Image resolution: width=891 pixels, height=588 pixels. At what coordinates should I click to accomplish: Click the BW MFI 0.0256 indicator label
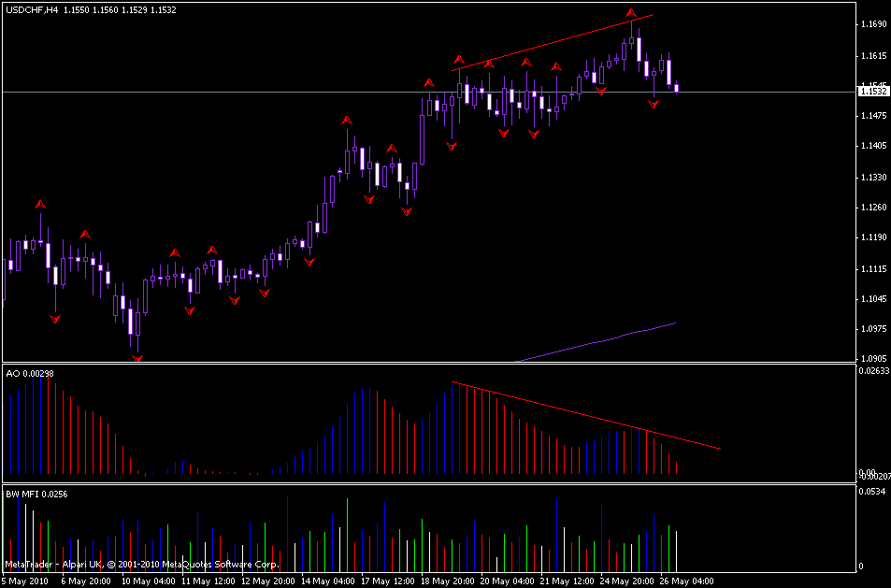(x=33, y=494)
